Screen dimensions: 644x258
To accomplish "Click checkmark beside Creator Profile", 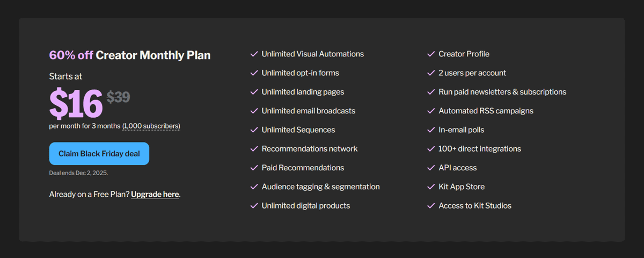I will tap(431, 54).
